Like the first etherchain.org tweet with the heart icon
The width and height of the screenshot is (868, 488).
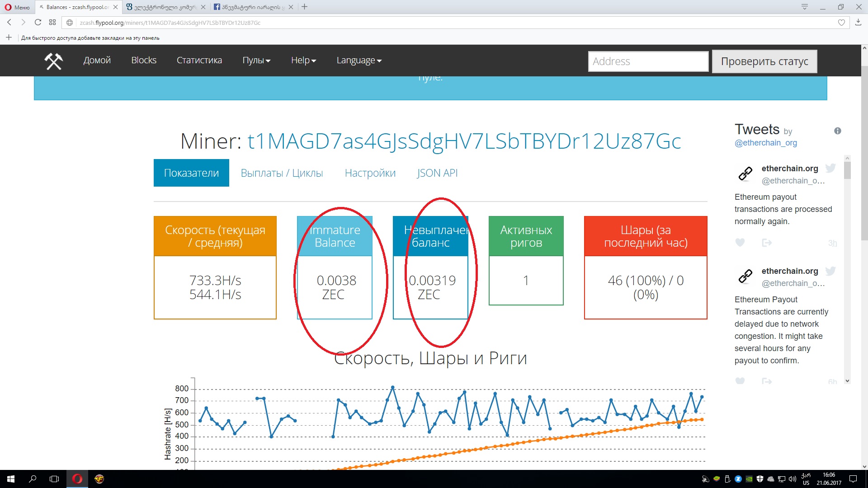(740, 243)
